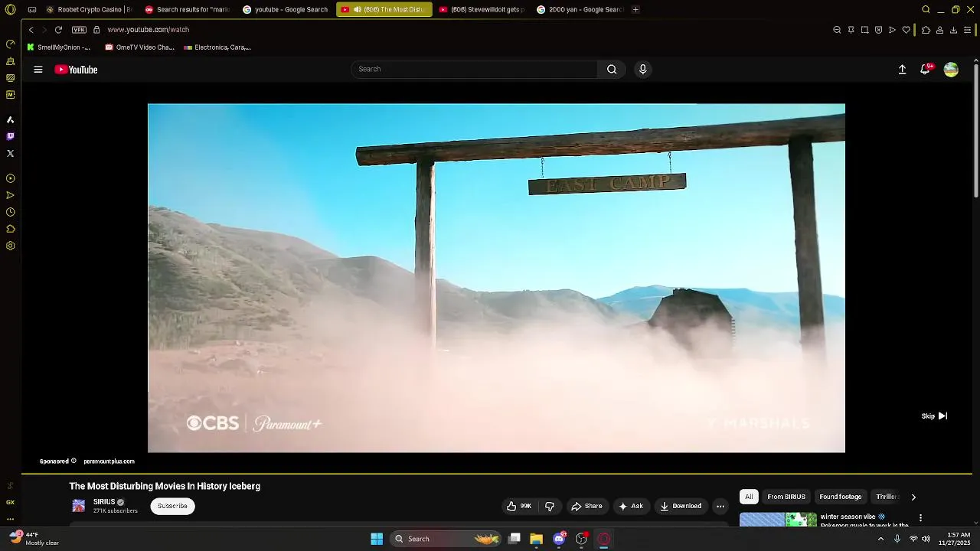The image size is (980, 551).
Task: Open the Extensions cube icon
Action: pos(926,30)
